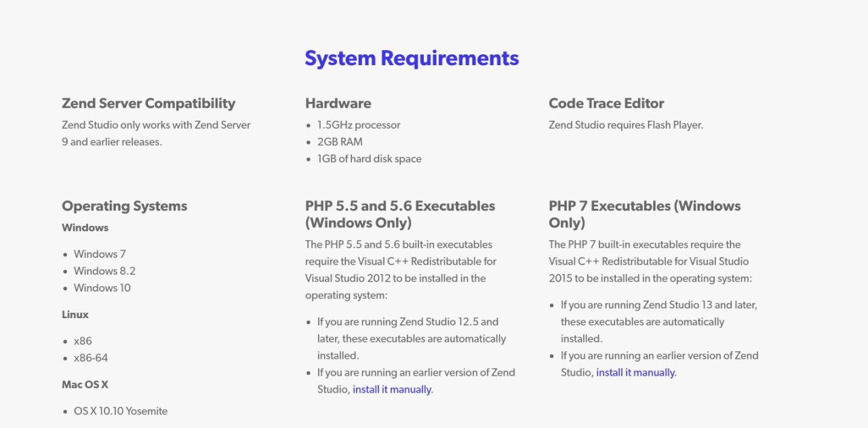Screen dimensions: 868x428
Task: Click the Visual Studio 2012 requirement paragraph
Action: click(401, 270)
